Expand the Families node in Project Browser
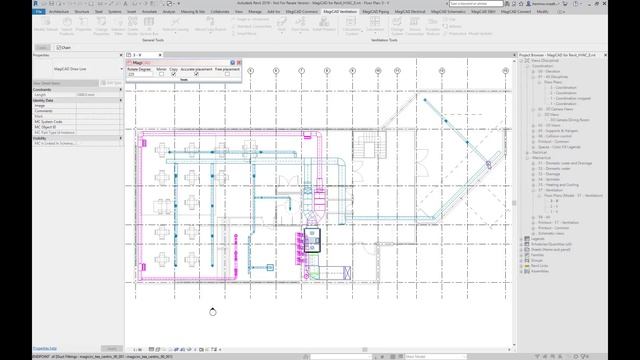 point(521,255)
